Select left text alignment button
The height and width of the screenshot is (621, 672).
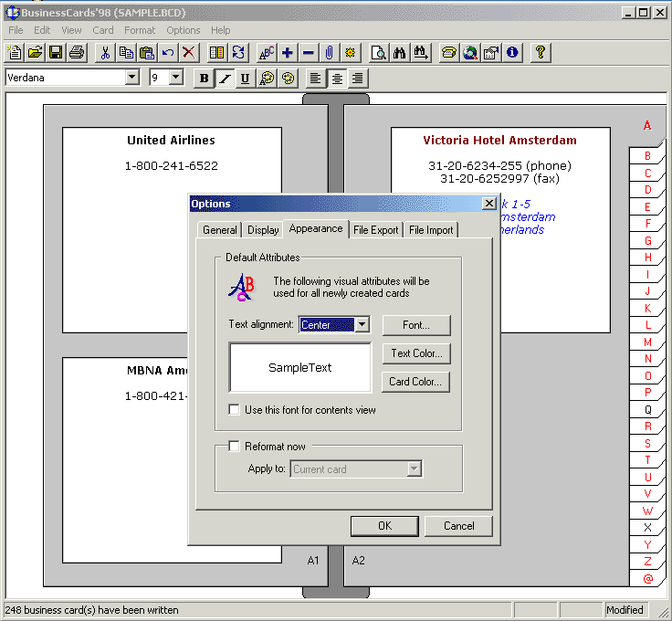coord(316,79)
